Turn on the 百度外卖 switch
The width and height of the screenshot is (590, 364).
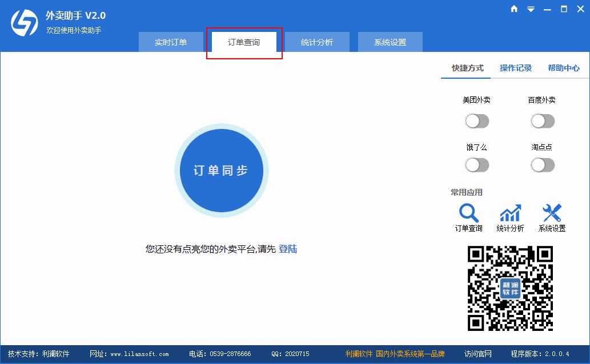543,121
